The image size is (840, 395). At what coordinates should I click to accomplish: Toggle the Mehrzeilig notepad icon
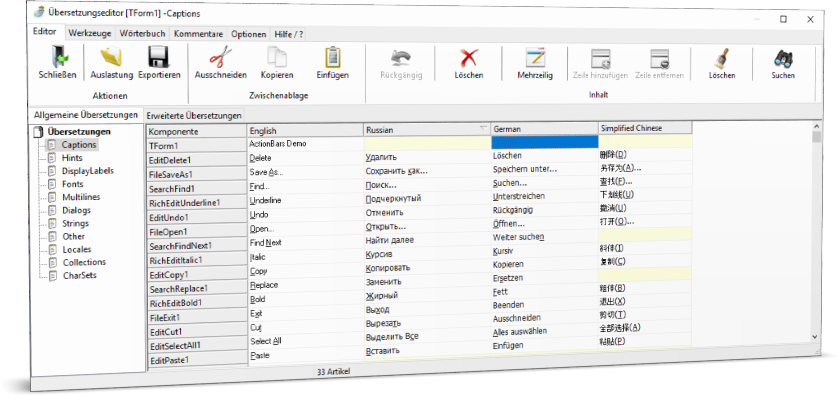(x=535, y=57)
